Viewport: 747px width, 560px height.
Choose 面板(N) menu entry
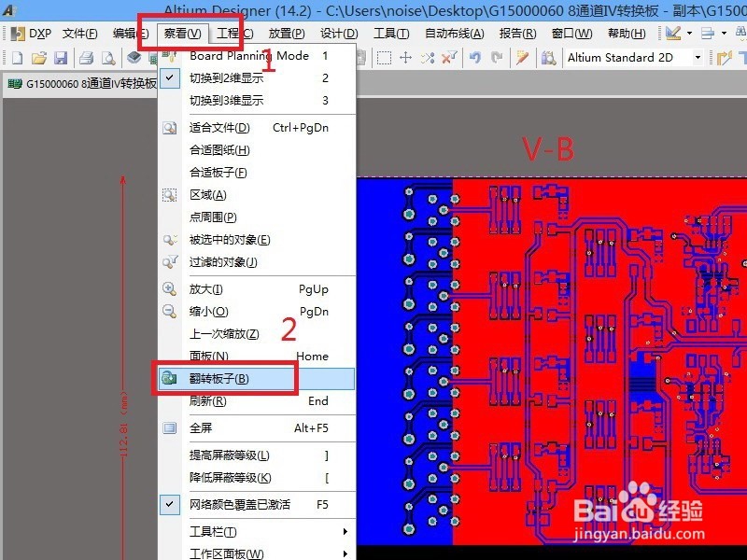coord(258,357)
